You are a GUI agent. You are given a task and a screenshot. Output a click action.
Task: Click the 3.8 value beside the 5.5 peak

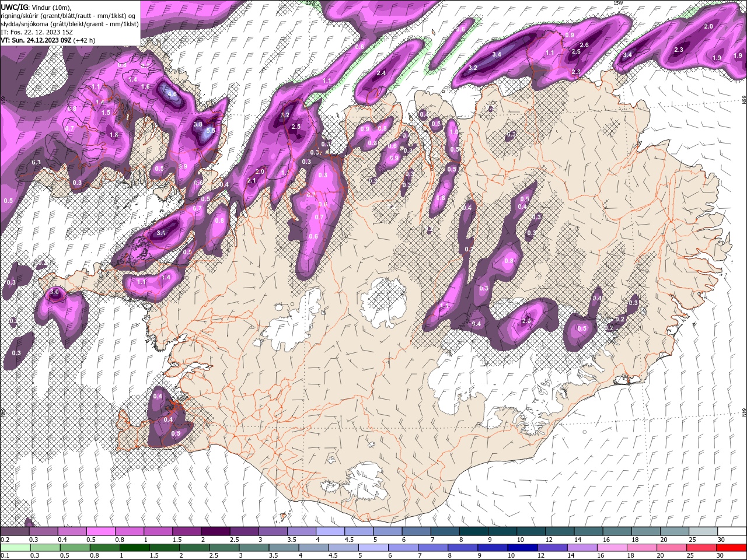tap(198, 124)
